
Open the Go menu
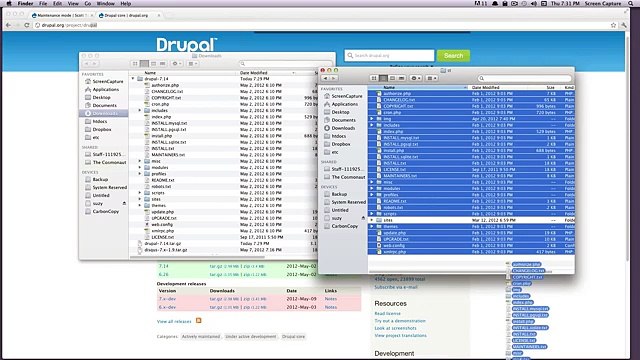(x=88, y=3)
